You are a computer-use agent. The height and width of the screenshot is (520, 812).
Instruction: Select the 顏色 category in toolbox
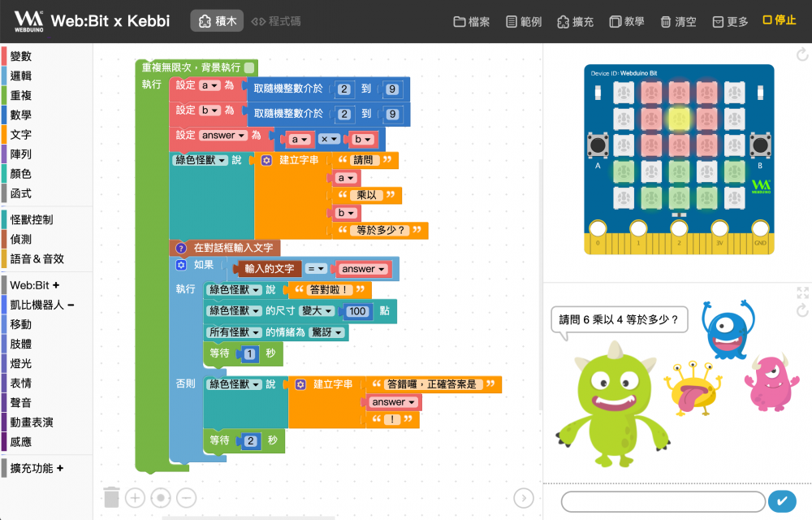(x=21, y=174)
